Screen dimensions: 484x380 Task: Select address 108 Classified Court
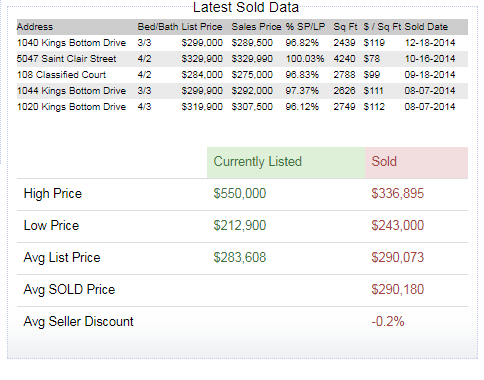click(61, 75)
